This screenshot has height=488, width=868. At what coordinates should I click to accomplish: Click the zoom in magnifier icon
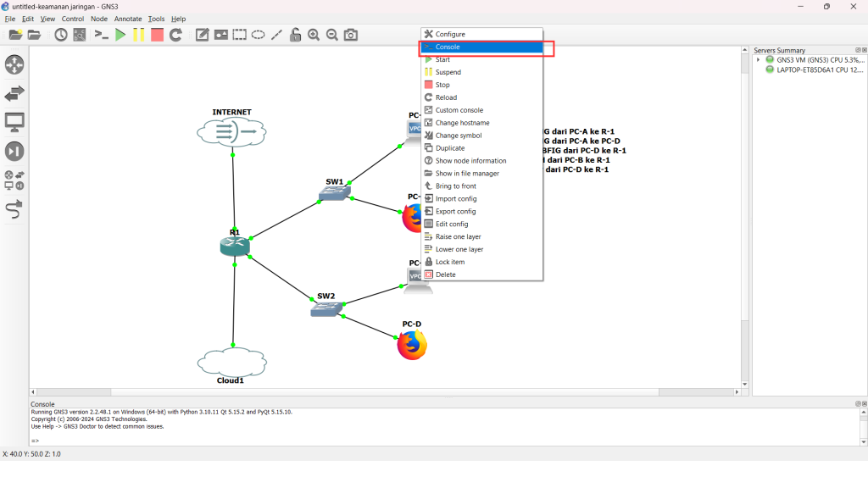tap(314, 35)
